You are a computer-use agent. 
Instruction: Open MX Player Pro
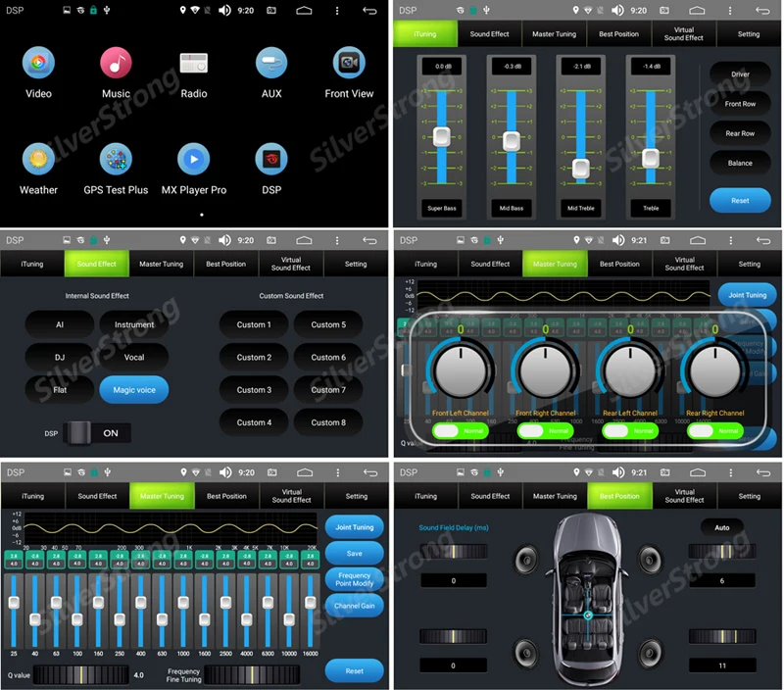coord(193,159)
